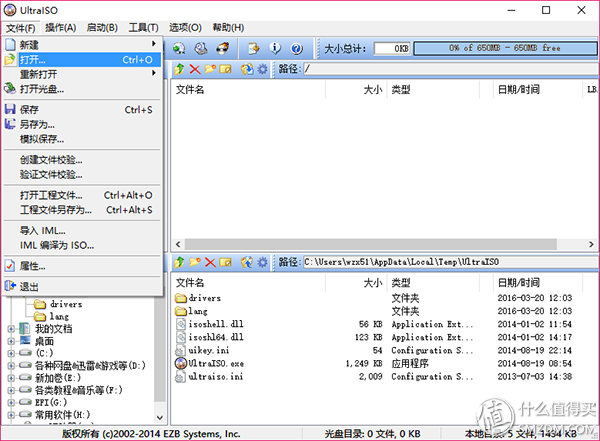Click the new folder icon in the local path toolbar

point(195,262)
